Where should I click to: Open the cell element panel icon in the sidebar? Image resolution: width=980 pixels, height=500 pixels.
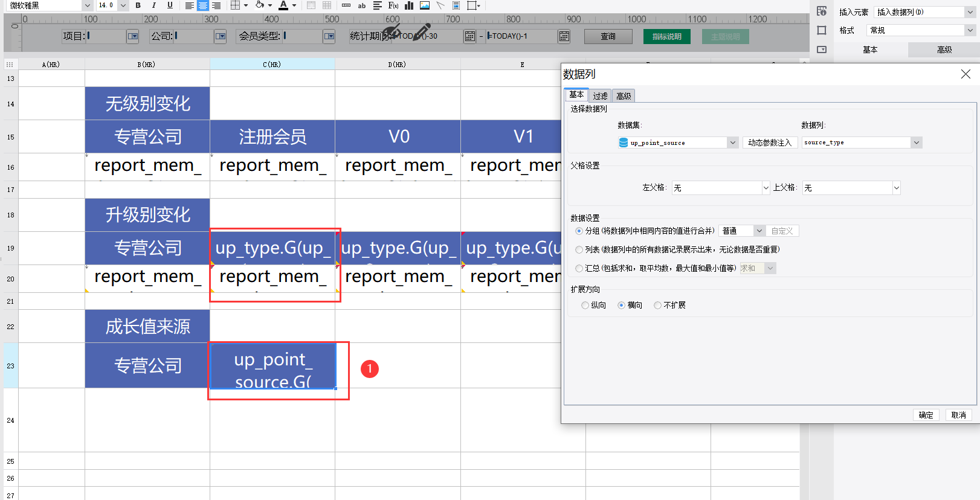point(822,11)
